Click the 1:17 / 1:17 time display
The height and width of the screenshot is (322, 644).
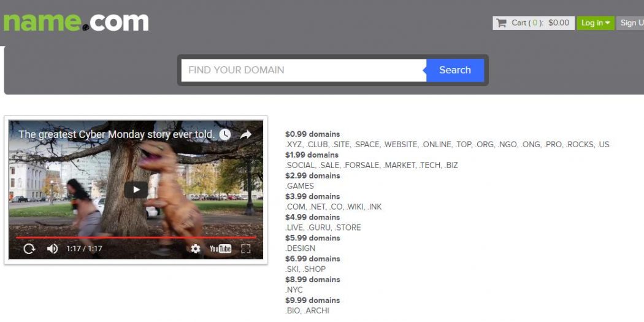tap(84, 248)
